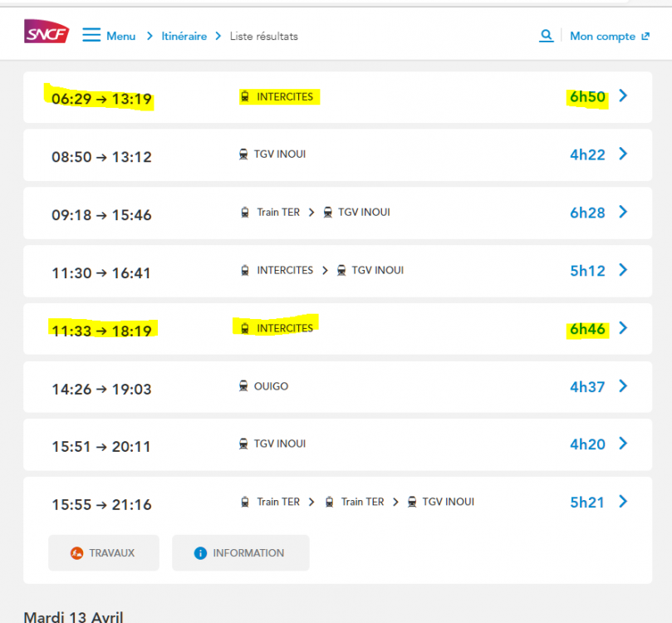
Task: Click the SNCF logo
Action: 47,33
